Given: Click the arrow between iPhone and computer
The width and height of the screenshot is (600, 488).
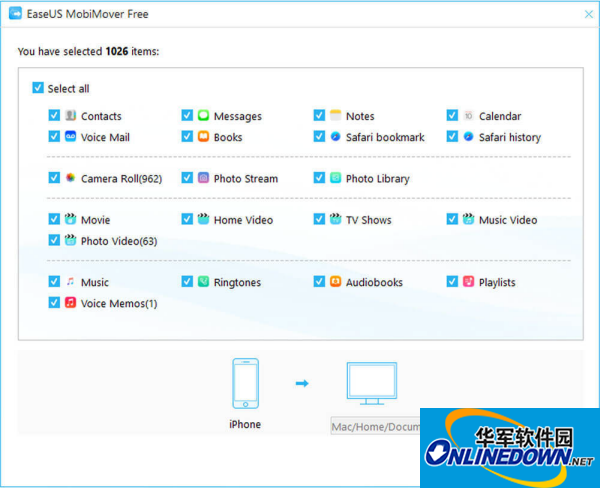Looking at the screenshot, I should [302, 383].
